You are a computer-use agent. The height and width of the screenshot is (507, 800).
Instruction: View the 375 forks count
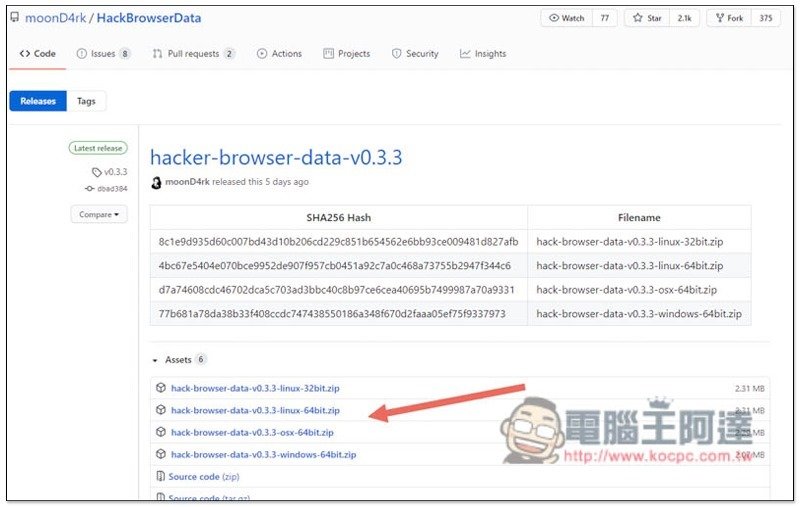coord(766,18)
